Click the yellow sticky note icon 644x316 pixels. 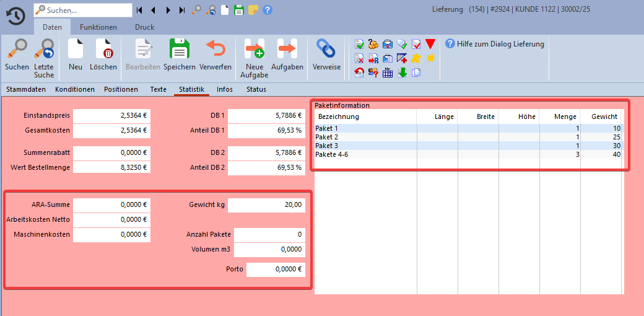pyautogui.click(x=253, y=10)
